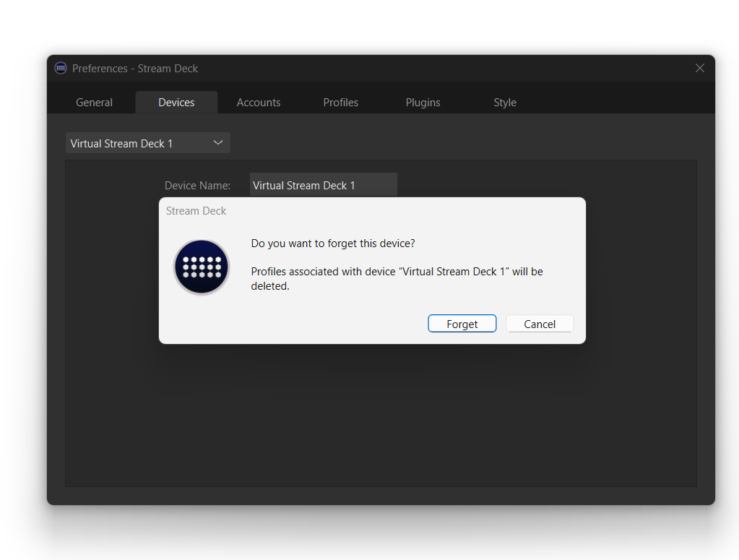Click the chevron on the device dropdown
The width and height of the screenshot is (739, 560).
click(217, 142)
